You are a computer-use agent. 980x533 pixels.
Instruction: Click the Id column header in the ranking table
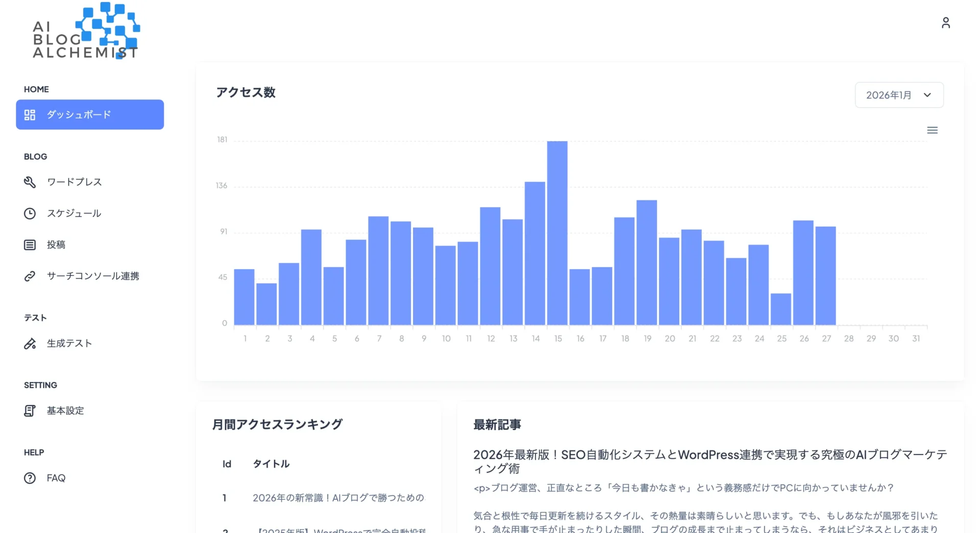click(227, 464)
